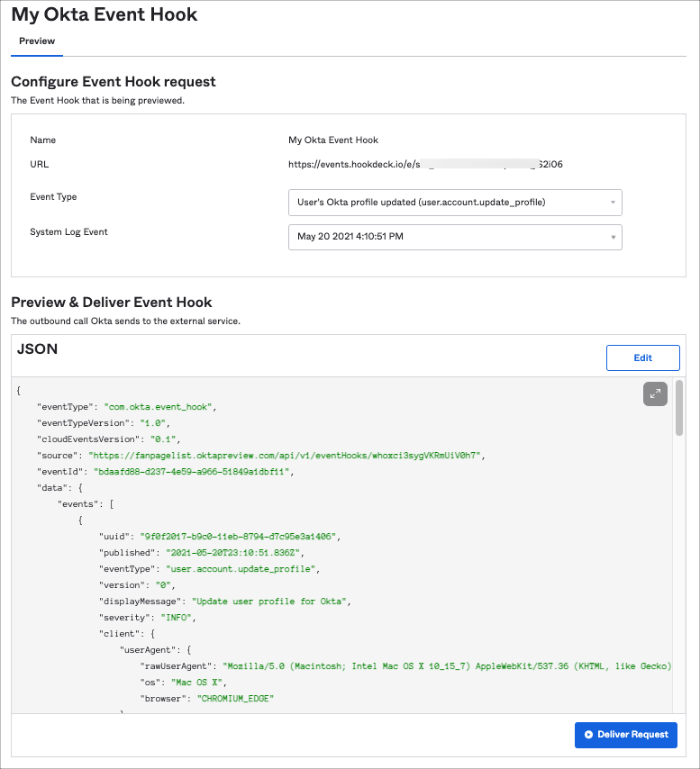Click the "com.okta.event_hook" eventType value
Screen dimensions: 700x769
[x=158, y=407]
